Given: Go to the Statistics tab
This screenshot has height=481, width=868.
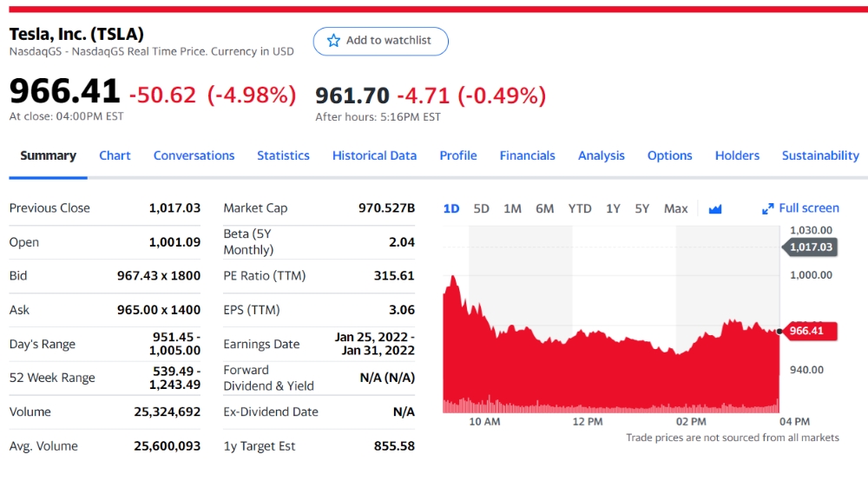Looking at the screenshot, I should click(283, 155).
